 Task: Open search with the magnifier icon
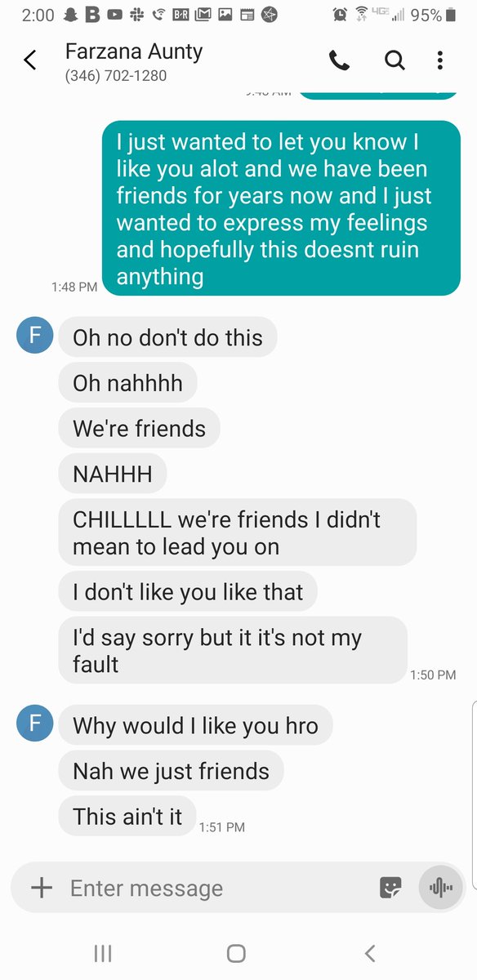(395, 60)
